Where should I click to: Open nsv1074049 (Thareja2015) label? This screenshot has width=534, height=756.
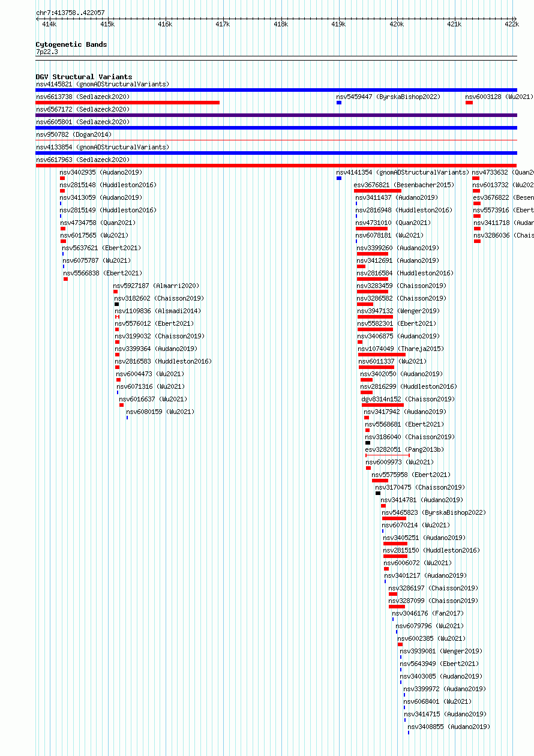(x=401, y=349)
